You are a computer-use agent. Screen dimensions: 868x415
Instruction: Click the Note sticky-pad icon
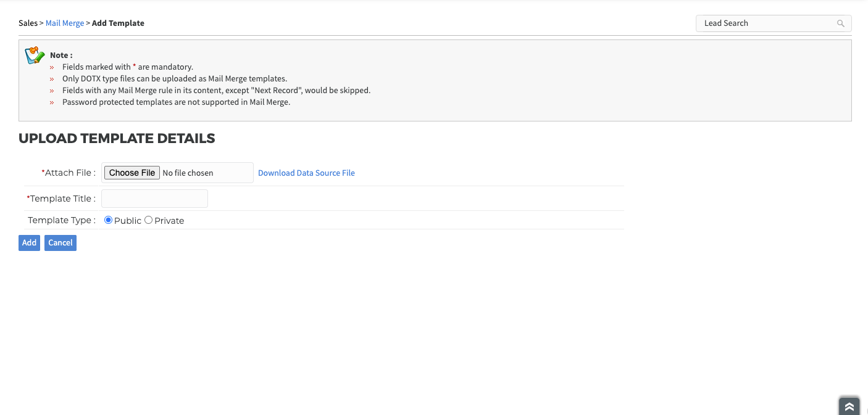tap(34, 54)
